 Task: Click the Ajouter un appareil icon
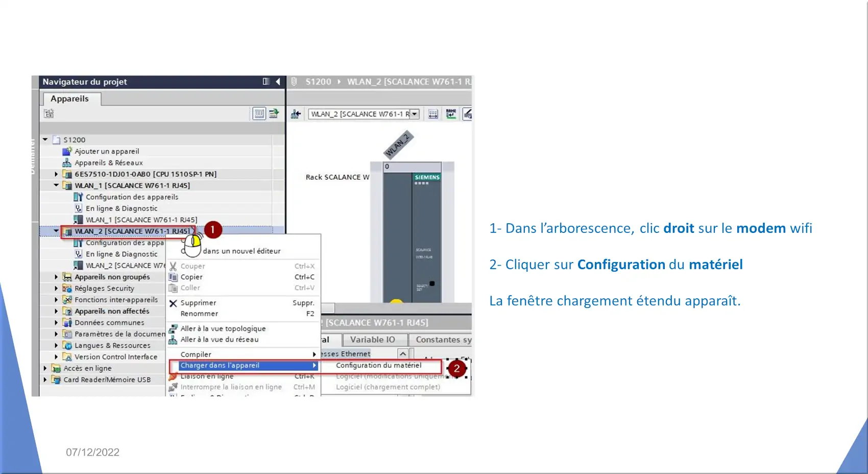coord(67,151)
